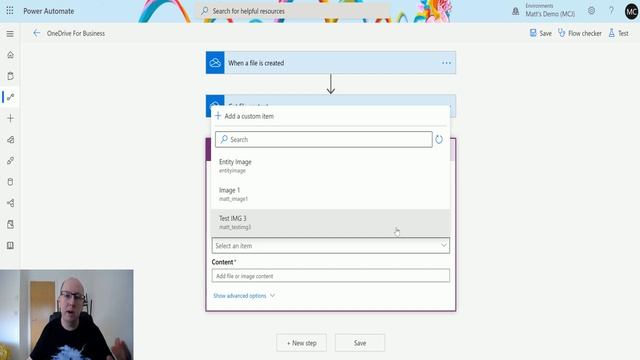
Task: Go to Home in the sidebar
Action: tap(10, 55)
